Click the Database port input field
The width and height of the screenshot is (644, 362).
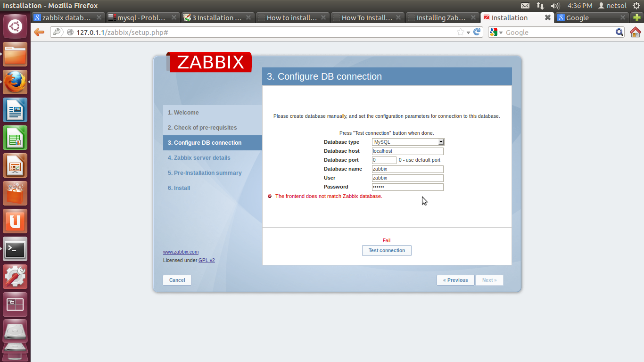pos(384,160)
